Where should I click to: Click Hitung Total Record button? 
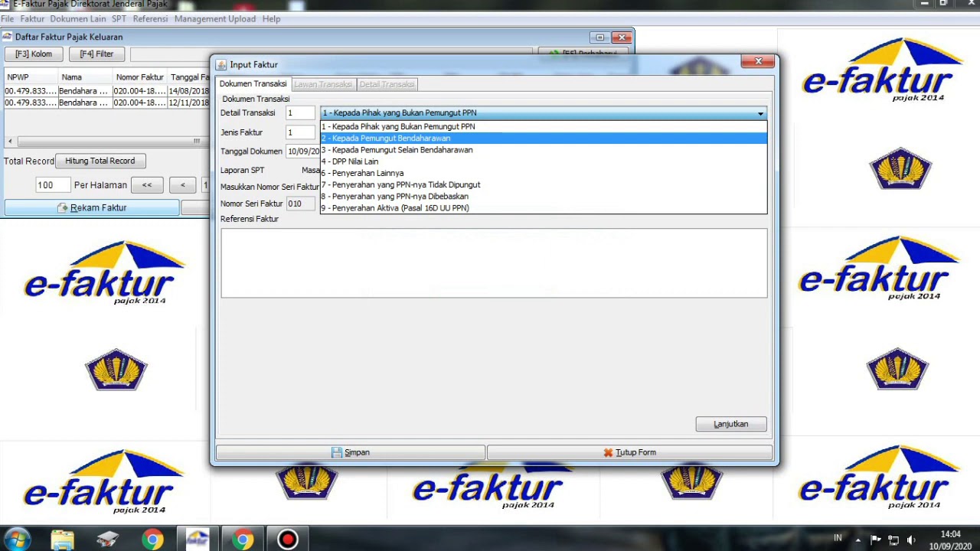pos(100,161)
